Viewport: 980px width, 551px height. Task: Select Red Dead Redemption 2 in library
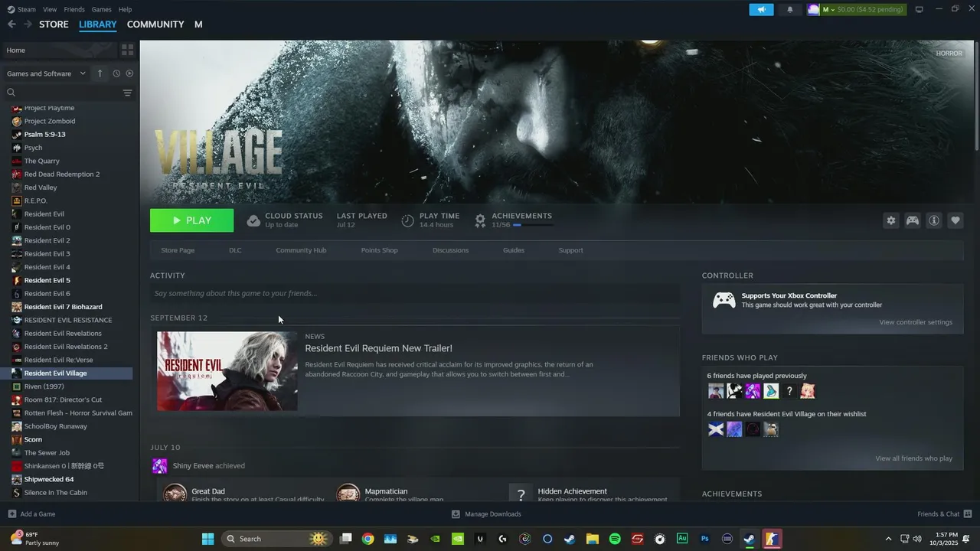61,174
